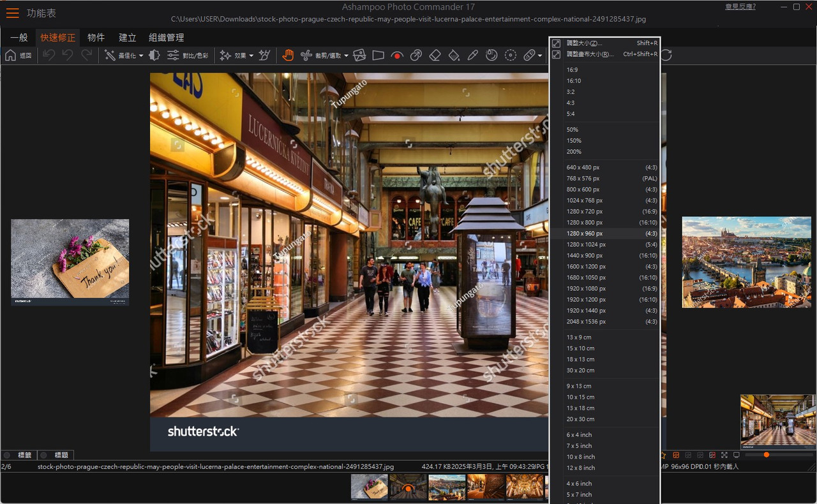817x504 pixels.
Task: Select the orange hand pan tool
Action: pyautogui.click(x=288, y=56)
